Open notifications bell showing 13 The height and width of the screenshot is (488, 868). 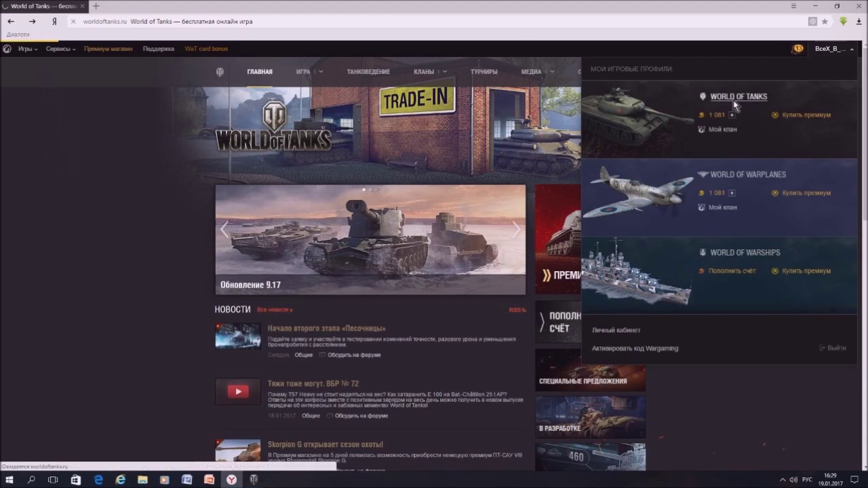click(x=797, y=49)
